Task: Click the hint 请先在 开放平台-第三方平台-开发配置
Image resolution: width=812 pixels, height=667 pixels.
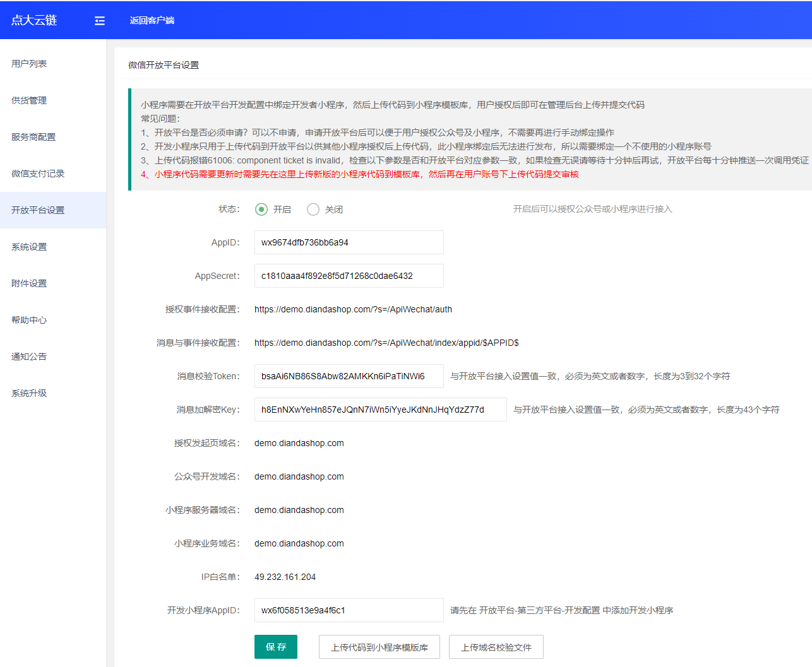Action: 562,610
